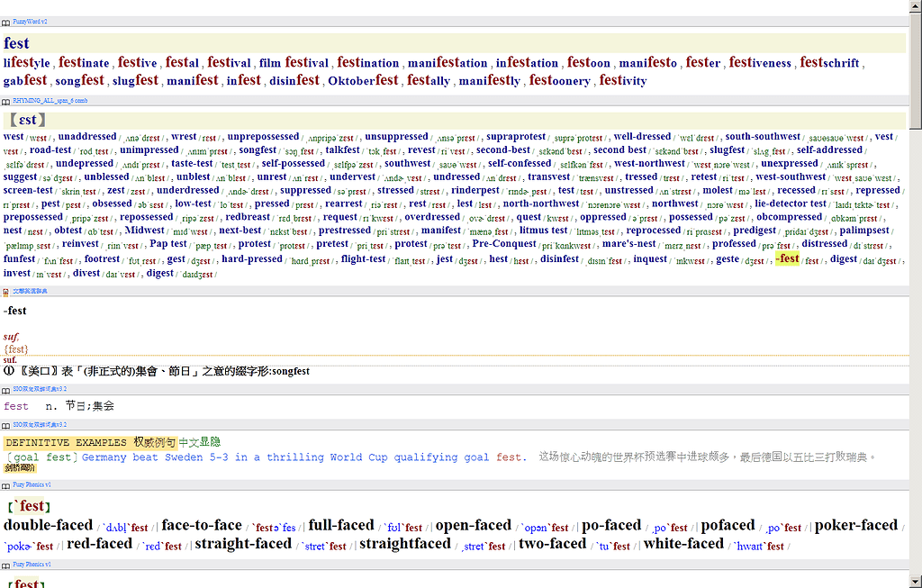Screen dimensions: 922x588
Task: Toggle Chinese translation with 中文显隐
Action: point(199,442)
